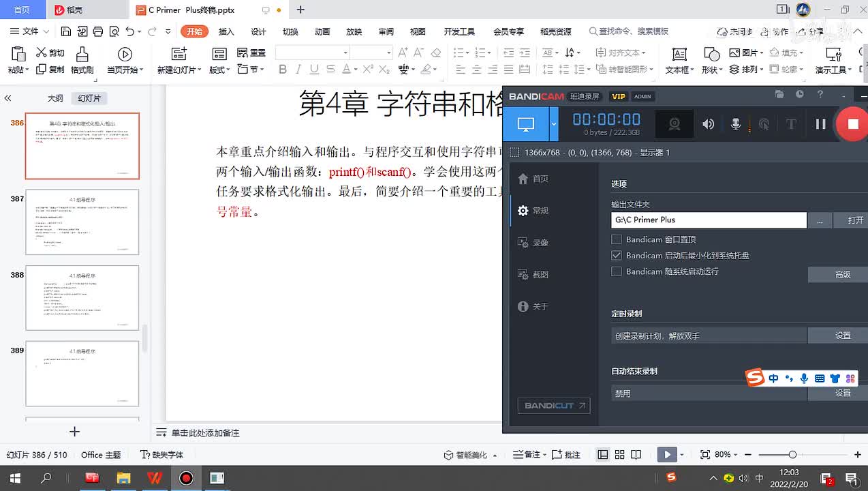Check 'Bandicam 随系统启动运行' option
The width and height of the screenshot is (868, 491).
point(617,271)
